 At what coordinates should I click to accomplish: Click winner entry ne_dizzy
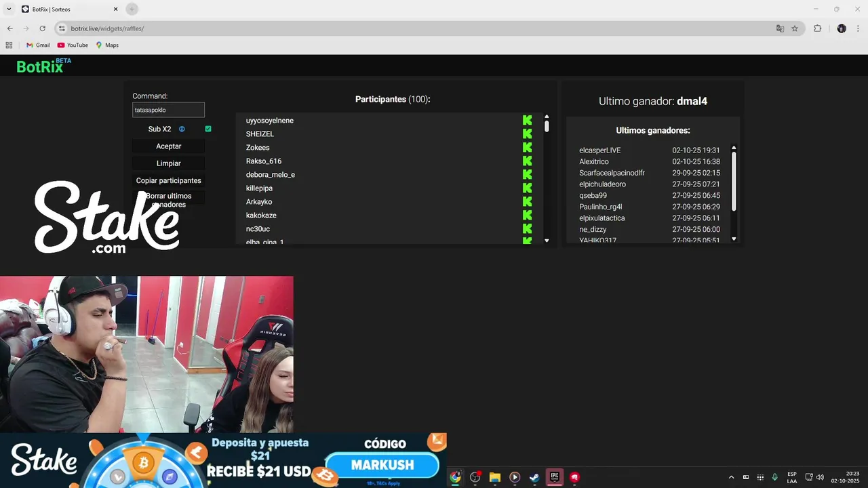(593, 230)
